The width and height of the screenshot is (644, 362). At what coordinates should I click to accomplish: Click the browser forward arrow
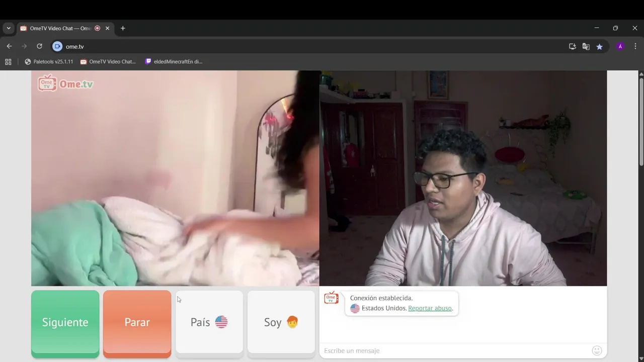pyautogui.click(x=24, y=46)
